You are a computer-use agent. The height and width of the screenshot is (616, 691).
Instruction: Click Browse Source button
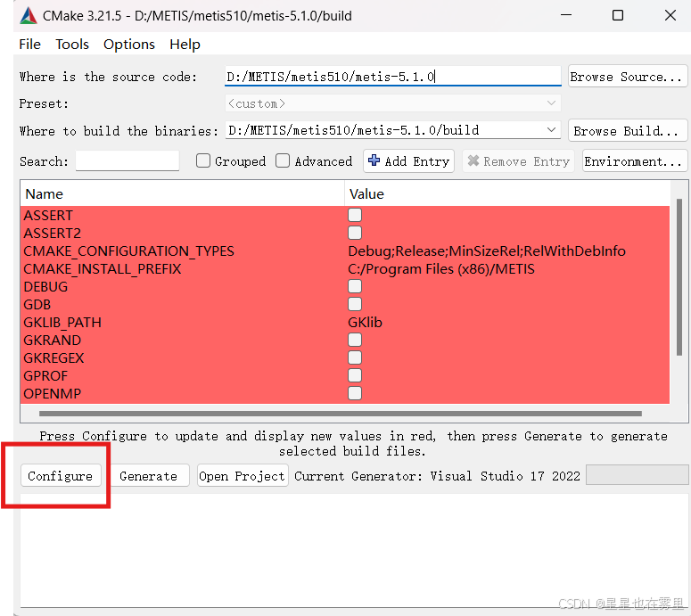click(x=627, y=77)
